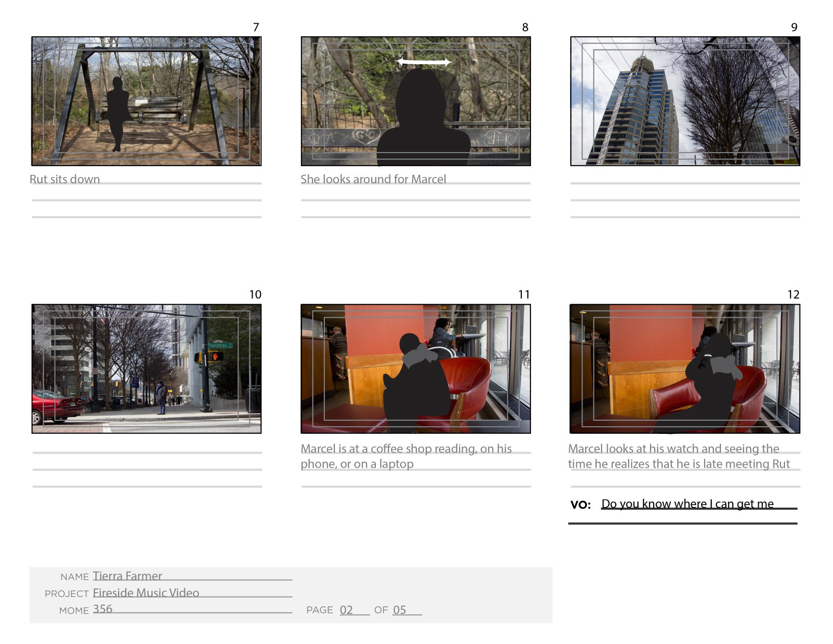Click page number value "02"
Screen dimensions: 833x644
coord(346,610)
